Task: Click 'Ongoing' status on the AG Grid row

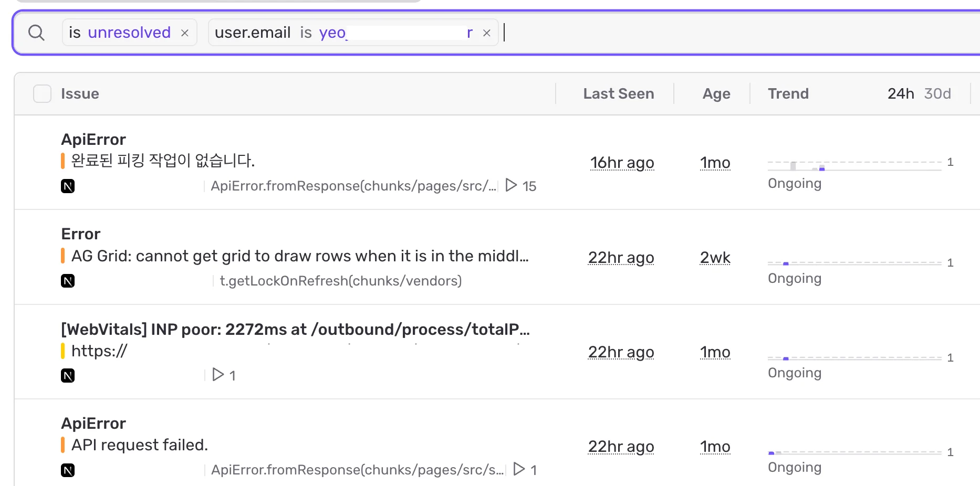Action: click(x=795, y=278)
